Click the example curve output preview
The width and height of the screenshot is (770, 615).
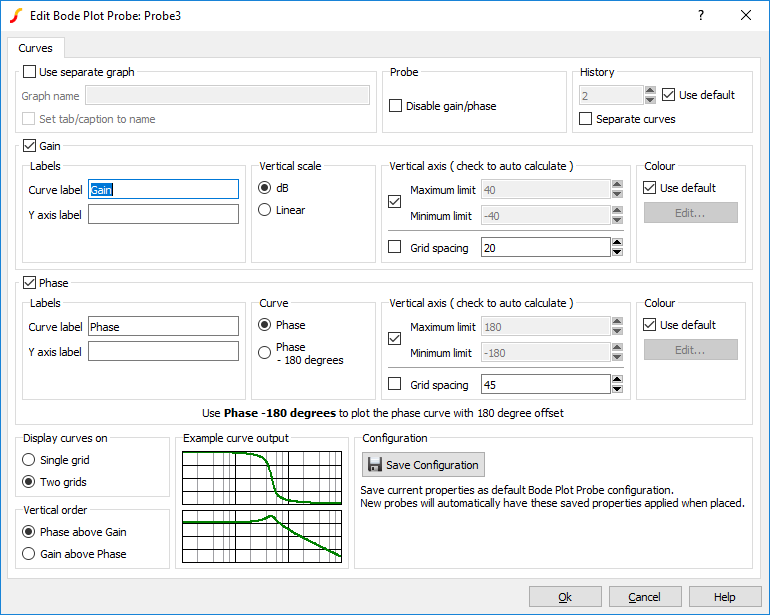tap(262, 505)
